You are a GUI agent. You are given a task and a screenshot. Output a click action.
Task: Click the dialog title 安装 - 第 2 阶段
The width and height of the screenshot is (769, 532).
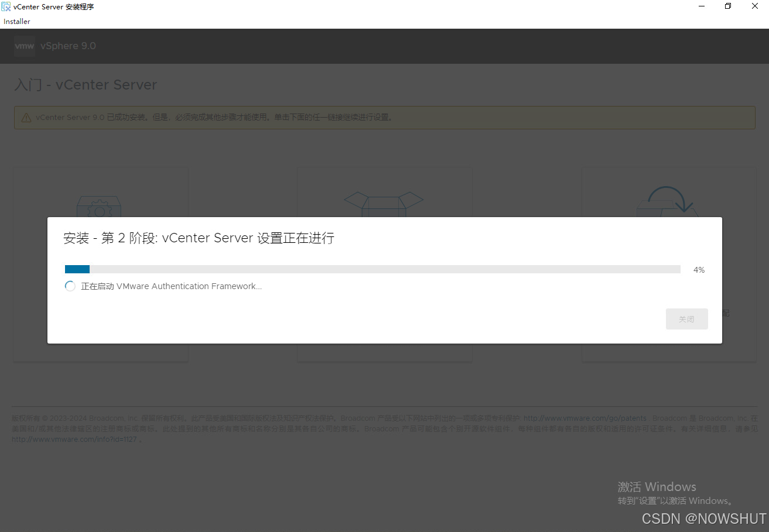(199, 238)
